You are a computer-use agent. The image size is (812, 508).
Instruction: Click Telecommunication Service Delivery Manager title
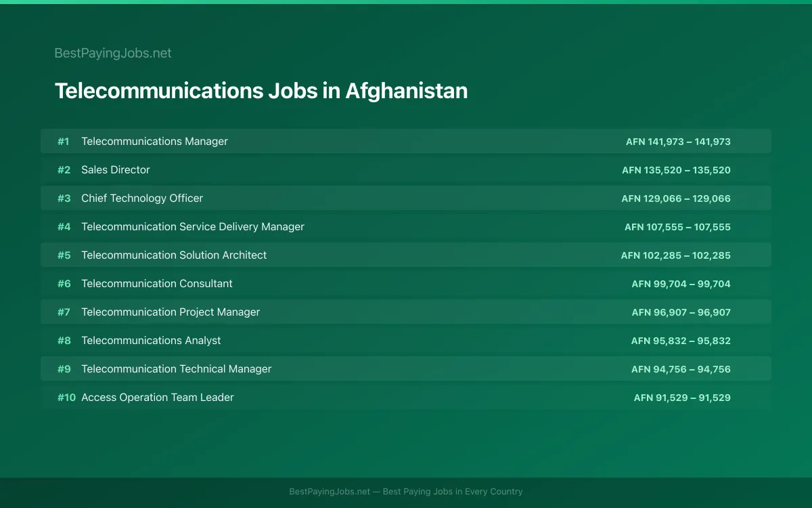coord(193,227)
